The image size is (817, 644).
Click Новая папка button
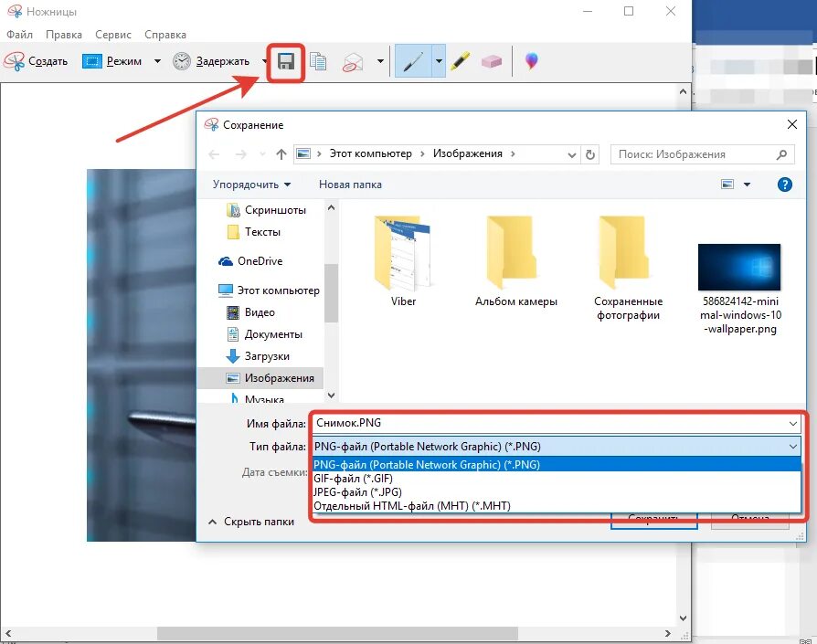350,185
